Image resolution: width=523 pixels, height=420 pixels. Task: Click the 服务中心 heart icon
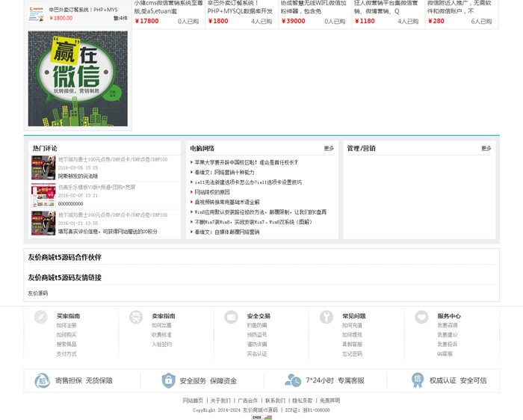point(421,317)
